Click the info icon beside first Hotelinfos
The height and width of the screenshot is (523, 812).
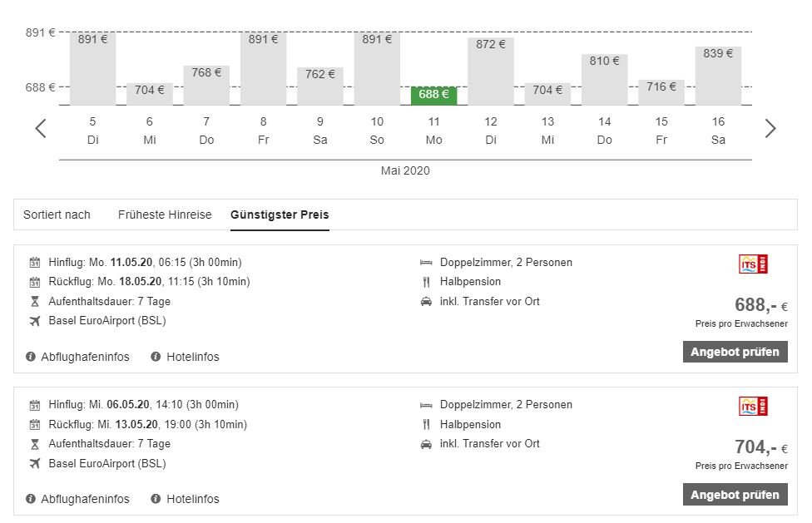[x=156, y=357]
